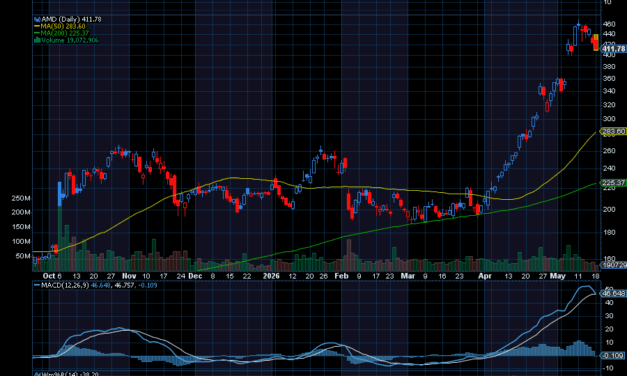This screenshot has width=627, height=376.
Task: Click the 411.78 last-price tag on right axis
Action: pyautogui.click(x=613, y=49)
